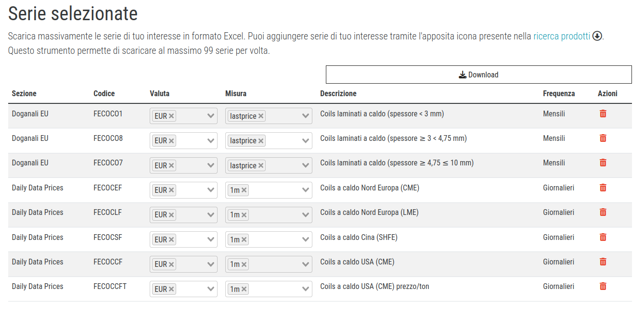Remove 1m tag in FECOCLF row
Screen dimensions: 644x314
[x=244, y=215]
